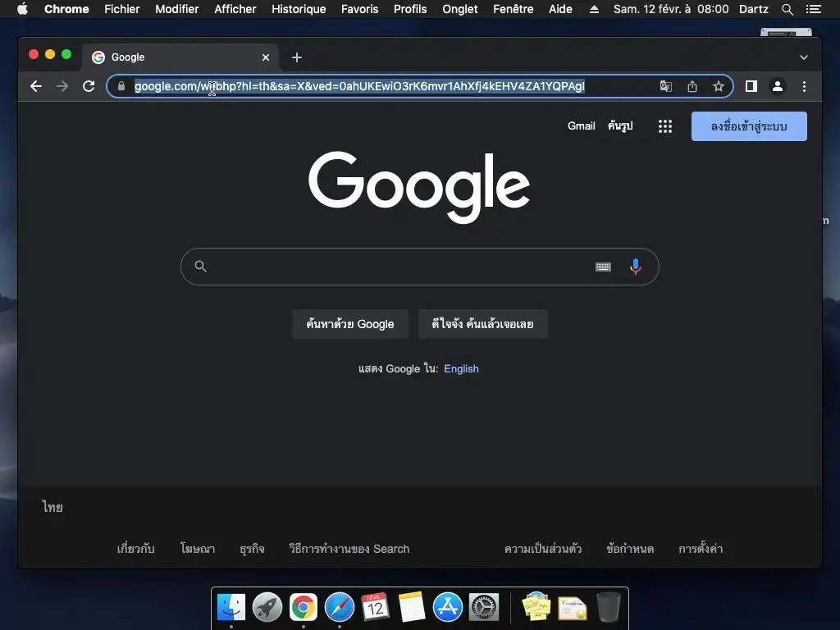Open Notes from the Dock
Screen dimensions: 840x630
click(412, 607)
